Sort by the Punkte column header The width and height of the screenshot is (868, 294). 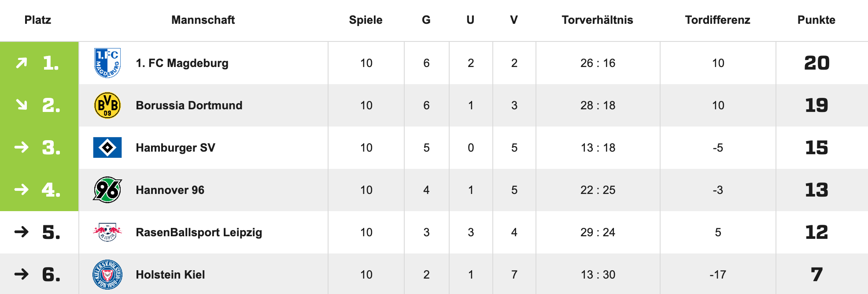coord(816,20)
